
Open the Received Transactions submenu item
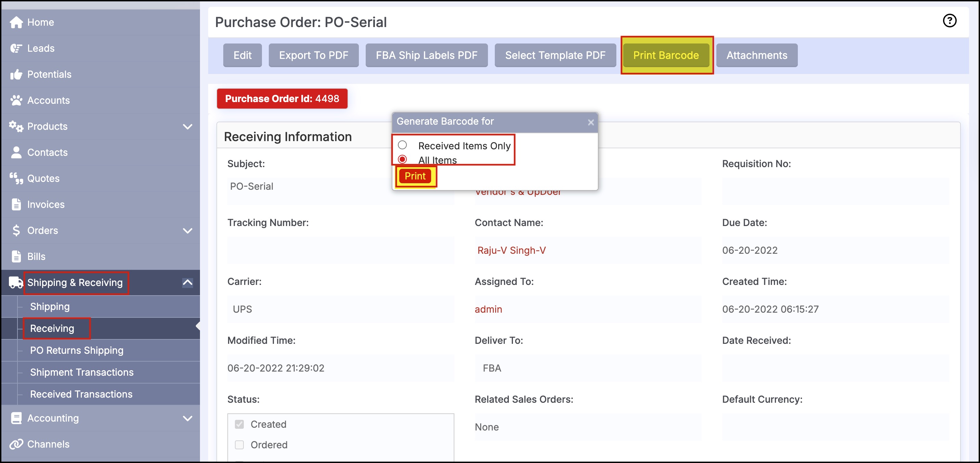tap(81, 394)
